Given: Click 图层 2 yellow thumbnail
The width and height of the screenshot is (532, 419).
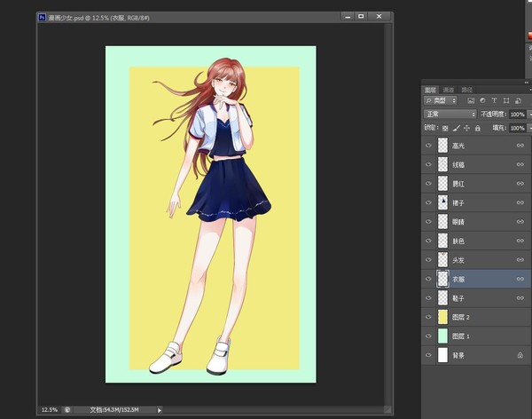Looking at the screenshot, I should [x=442, y=317].
